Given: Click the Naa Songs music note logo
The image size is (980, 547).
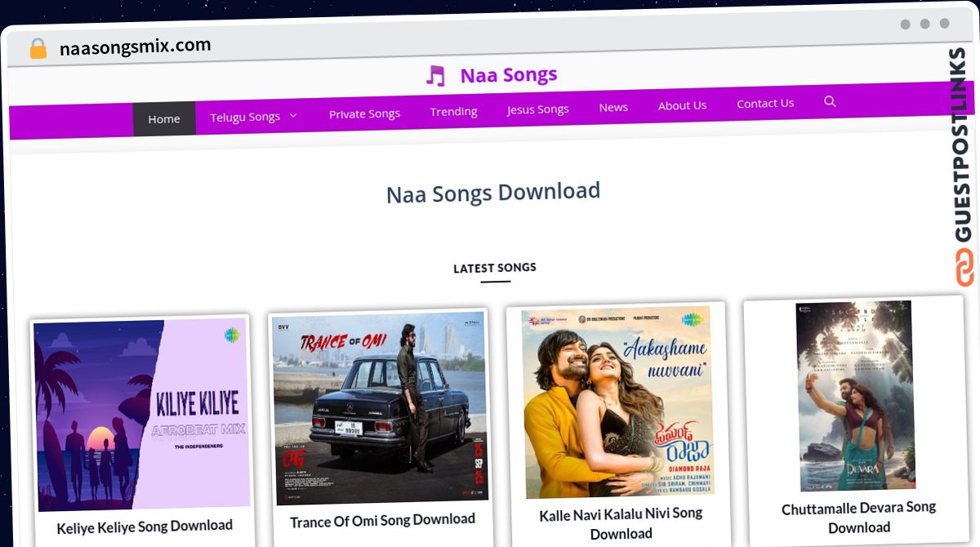Looking at the screenshot, I should (436, 76).
